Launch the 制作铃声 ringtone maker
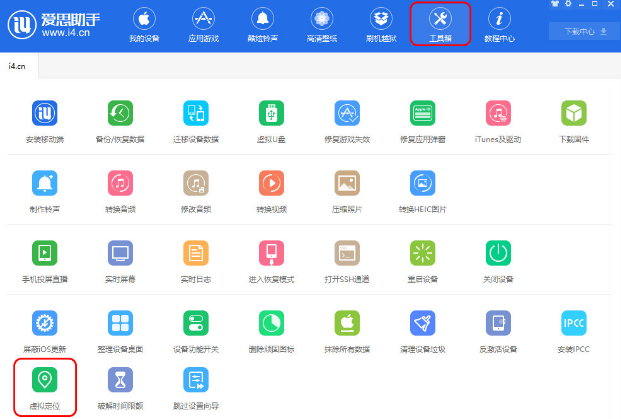This screenshot has height=419, width=621. tap(44, 183)
